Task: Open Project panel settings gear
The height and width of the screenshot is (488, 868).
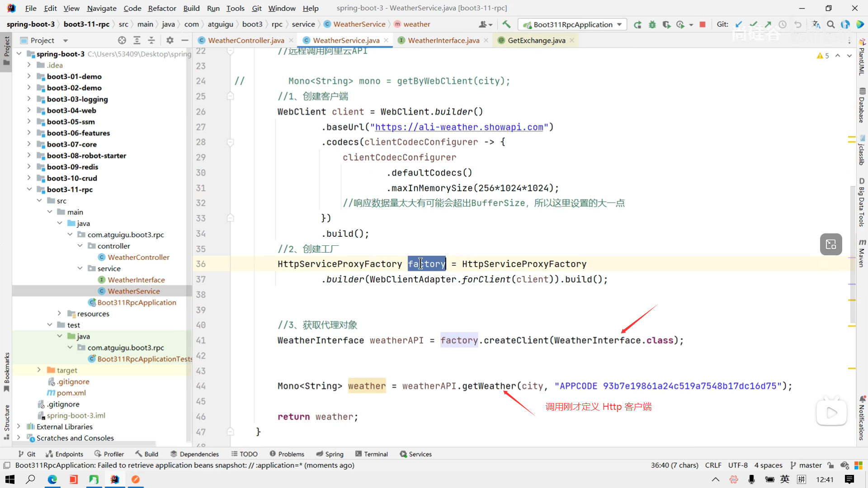Action: 170,40
